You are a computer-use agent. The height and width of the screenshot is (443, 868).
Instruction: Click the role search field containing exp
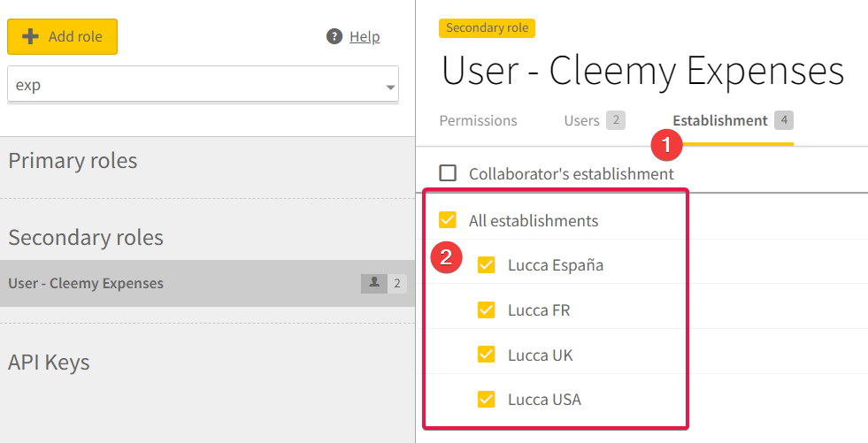(x=203, y=85)
